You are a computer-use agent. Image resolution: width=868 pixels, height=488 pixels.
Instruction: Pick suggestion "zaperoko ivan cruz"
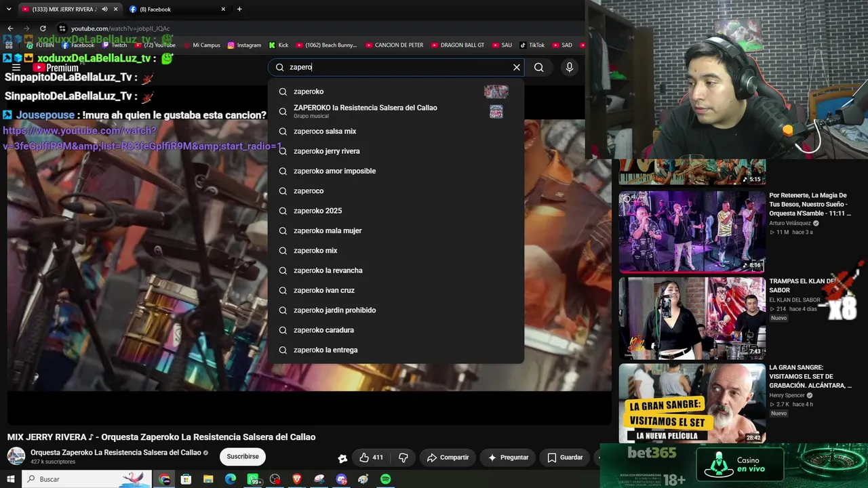[x=396, y=290]
